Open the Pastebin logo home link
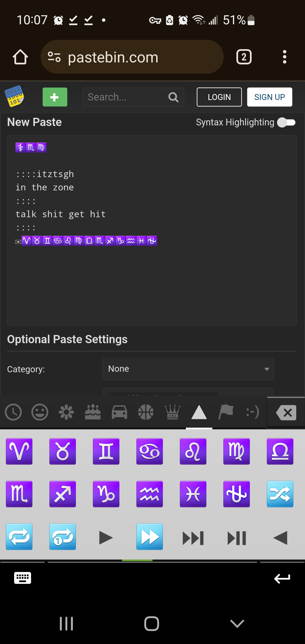The width and height of the screenshot is (305, 644). [x=14, y=97]
